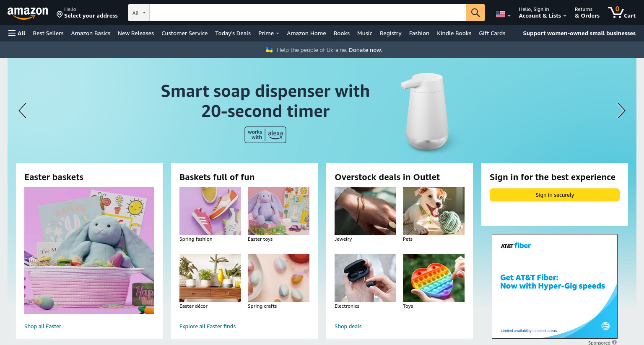The image size is (644, 345).
Task: Open the Kindle Books nav item
Action: click(x=454, y=33)
